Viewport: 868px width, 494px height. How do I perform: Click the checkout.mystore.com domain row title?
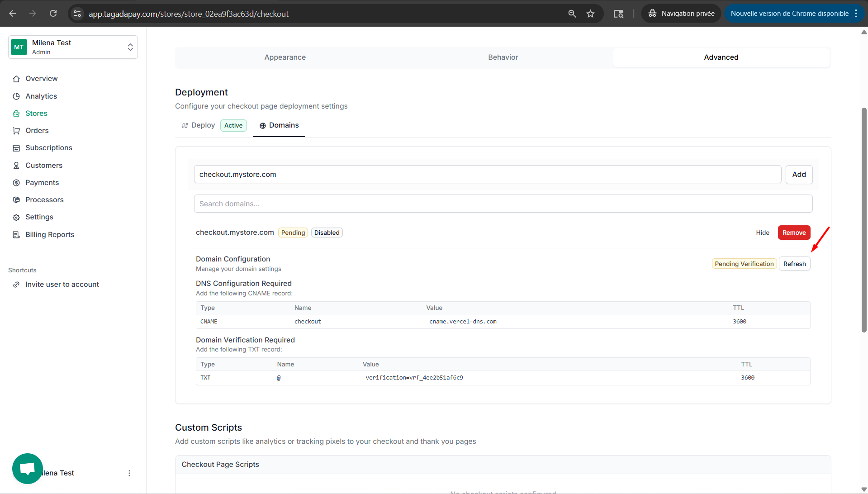235,233
